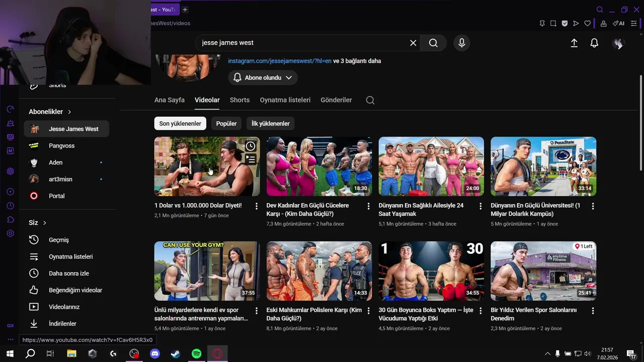Click the YouTube search magnifier button
This screenshot has width=644, height=362.
tap(433, 43)
